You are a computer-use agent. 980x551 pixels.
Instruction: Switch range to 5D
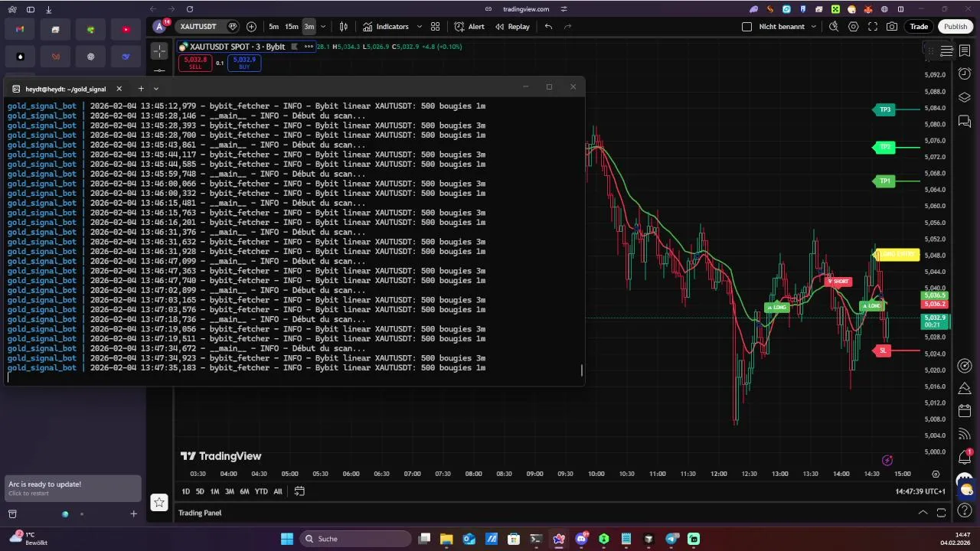click(x=200, y=491)
